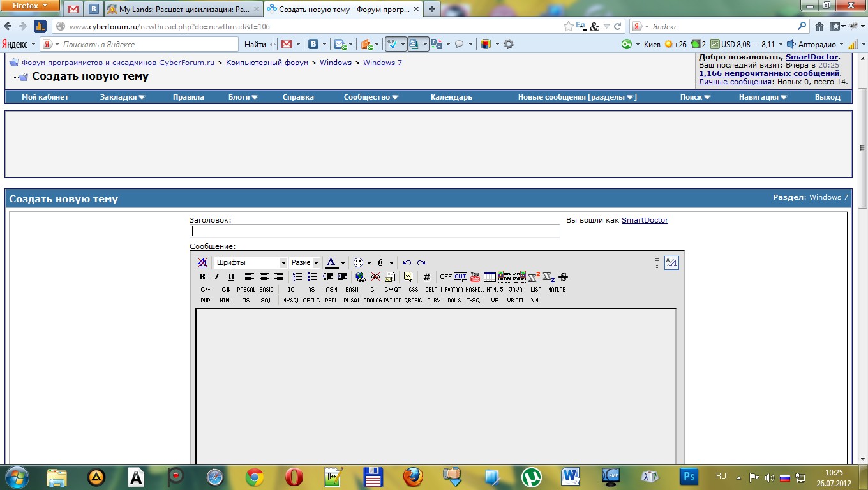The image size is (868, 490).
Task: Insert superscript with the X² icon
Action: 534,277
